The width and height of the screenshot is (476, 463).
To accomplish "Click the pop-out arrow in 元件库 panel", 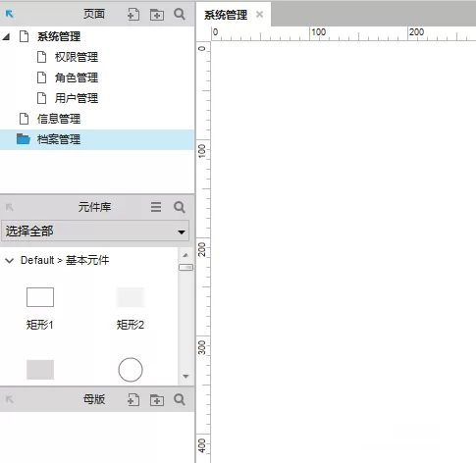I will click(10, 207).
